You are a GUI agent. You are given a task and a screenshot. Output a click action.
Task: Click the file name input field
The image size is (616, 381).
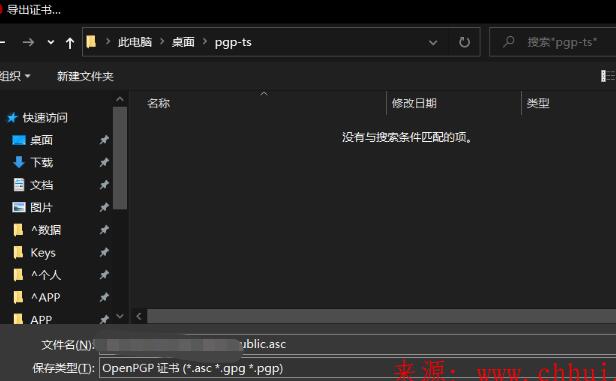click(358, 344)
